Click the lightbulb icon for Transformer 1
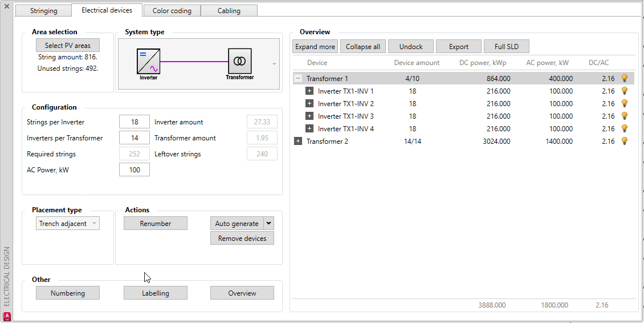This screenshot has height=323, width=644. click(624, 78)
